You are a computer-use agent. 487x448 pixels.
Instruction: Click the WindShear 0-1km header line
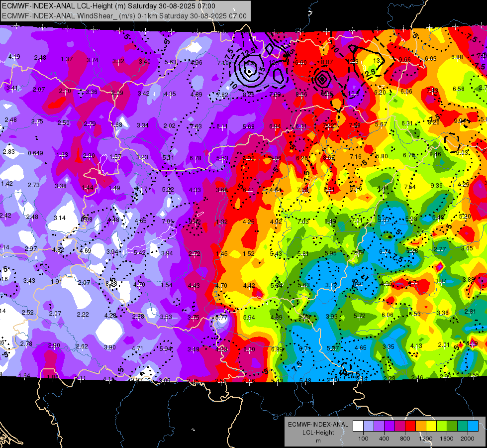[124, 16]
